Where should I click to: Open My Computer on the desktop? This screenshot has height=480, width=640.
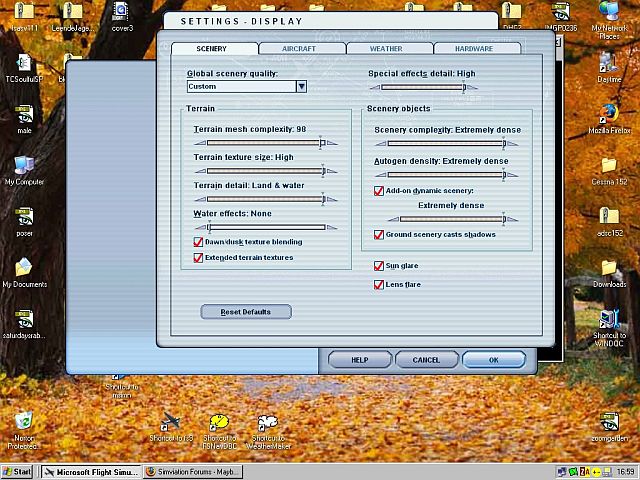click(24, 165)
